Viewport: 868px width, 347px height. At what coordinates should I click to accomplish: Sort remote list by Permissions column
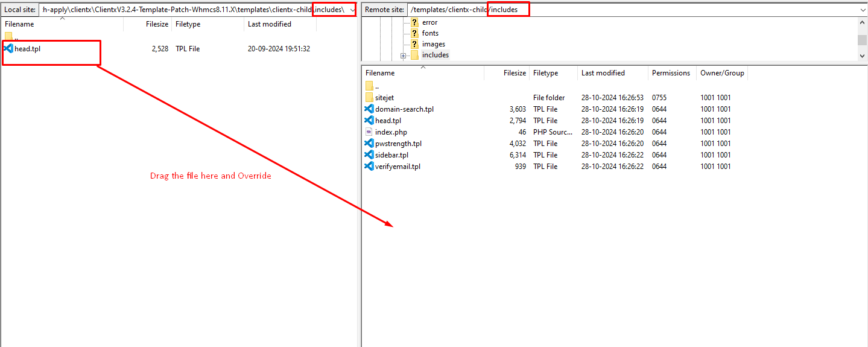point(670,73)
